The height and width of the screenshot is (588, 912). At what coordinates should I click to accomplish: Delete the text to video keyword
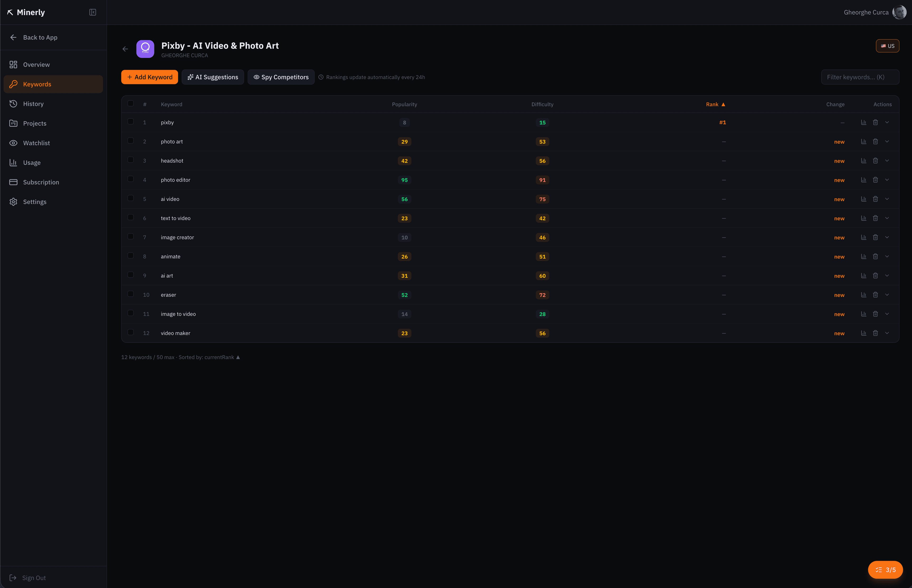(x=875, y=218)
